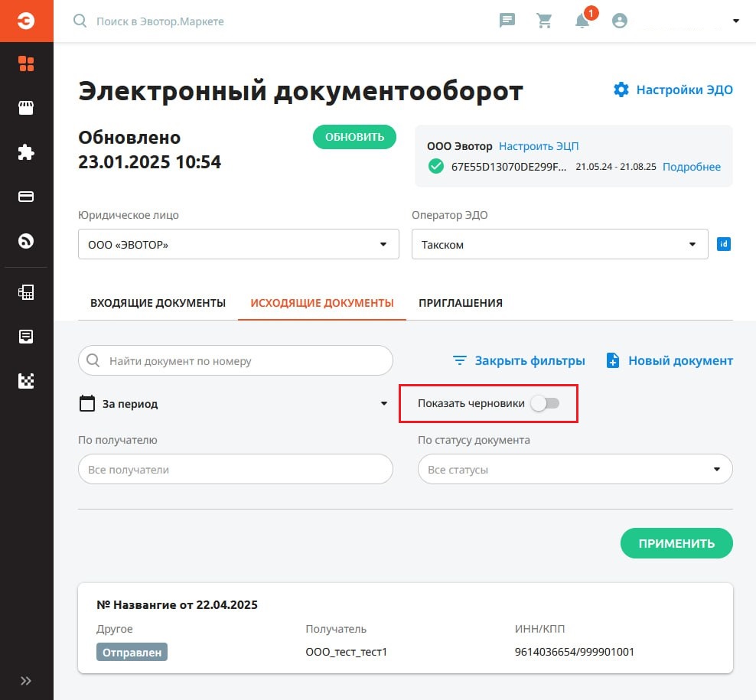Open notifications bell icon

click(x=582, y=21)
